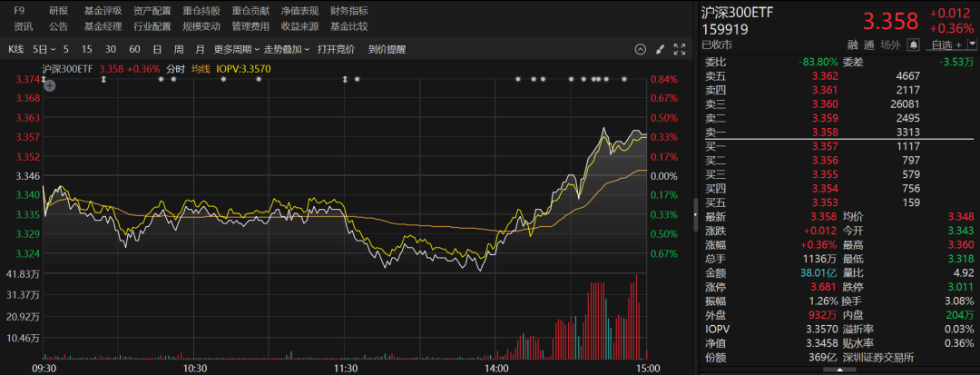Click the 买一 price 3.357
980x375 pixels.
(824, 146)
